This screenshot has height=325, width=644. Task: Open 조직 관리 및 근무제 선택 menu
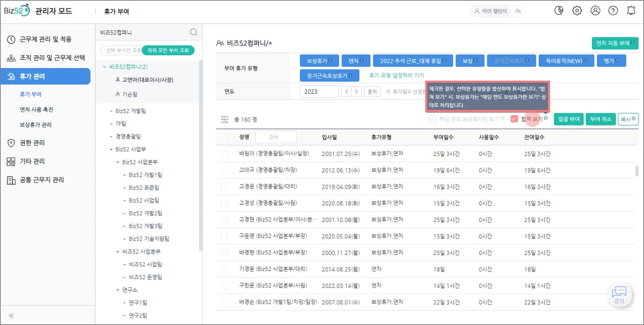(x=45, y=58)
